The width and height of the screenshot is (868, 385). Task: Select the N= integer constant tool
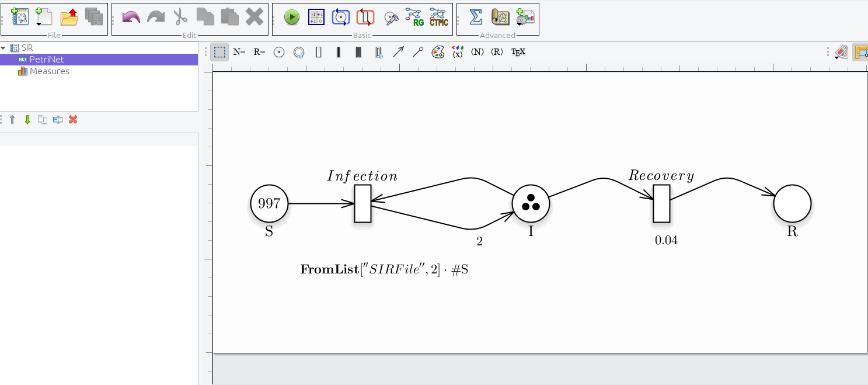pos(239,52)
